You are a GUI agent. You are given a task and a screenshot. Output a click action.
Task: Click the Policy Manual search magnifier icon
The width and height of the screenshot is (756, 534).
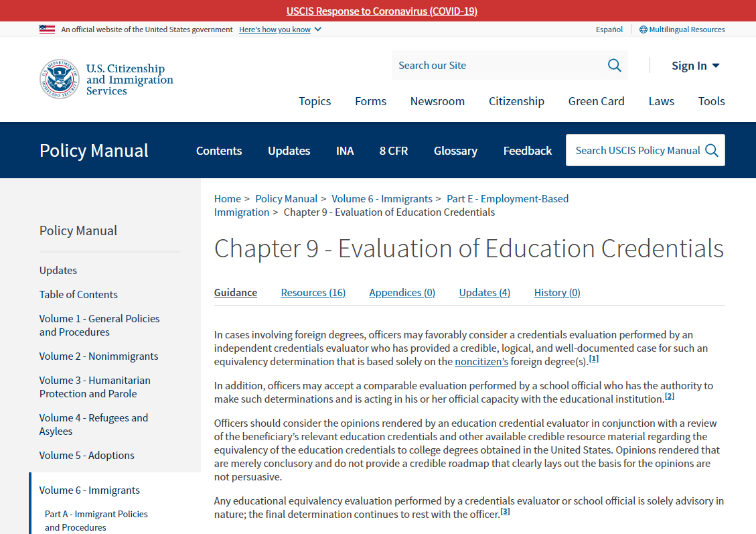coord(712,151)
